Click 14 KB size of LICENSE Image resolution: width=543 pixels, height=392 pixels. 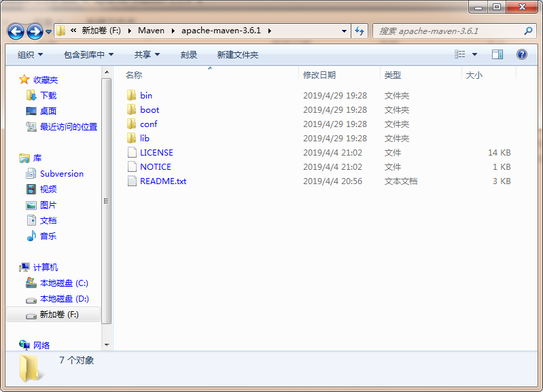499,153
